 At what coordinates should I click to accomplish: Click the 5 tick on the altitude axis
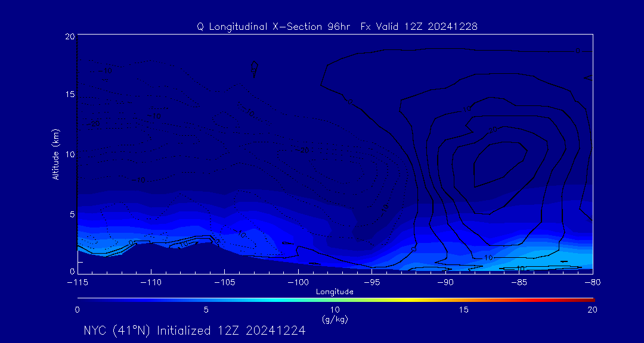coord(72,214)
